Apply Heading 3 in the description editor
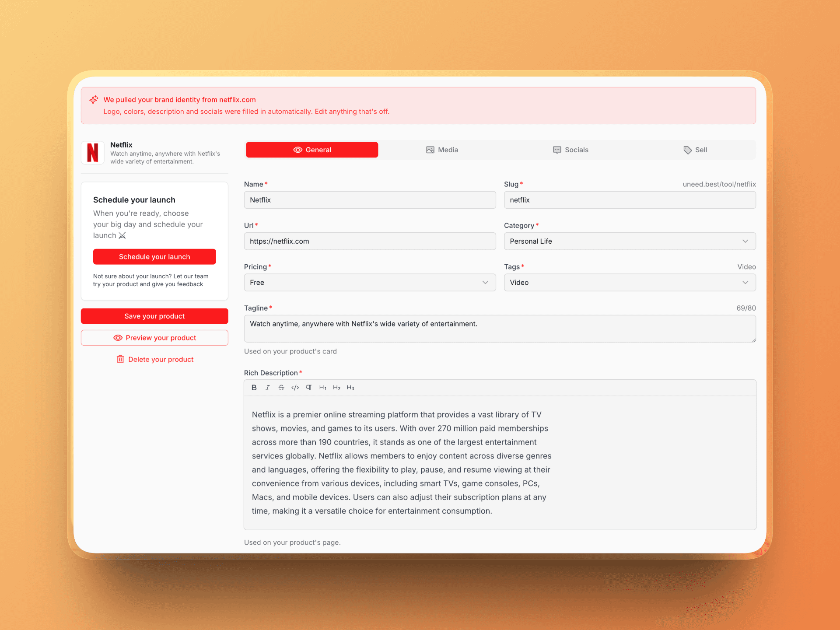Image resolution: width=840 pixels, height=630 pixels. pos(350,388)
